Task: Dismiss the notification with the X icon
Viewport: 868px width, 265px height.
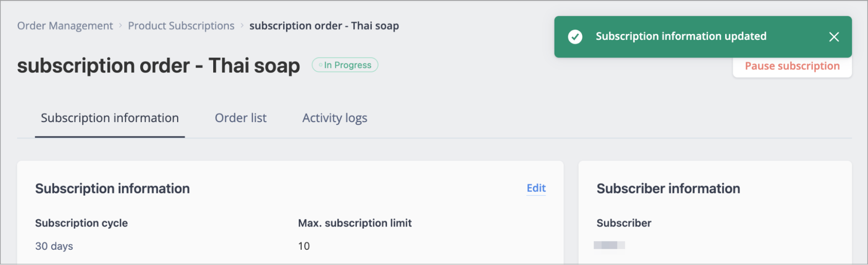Action: tap(834, 37)
